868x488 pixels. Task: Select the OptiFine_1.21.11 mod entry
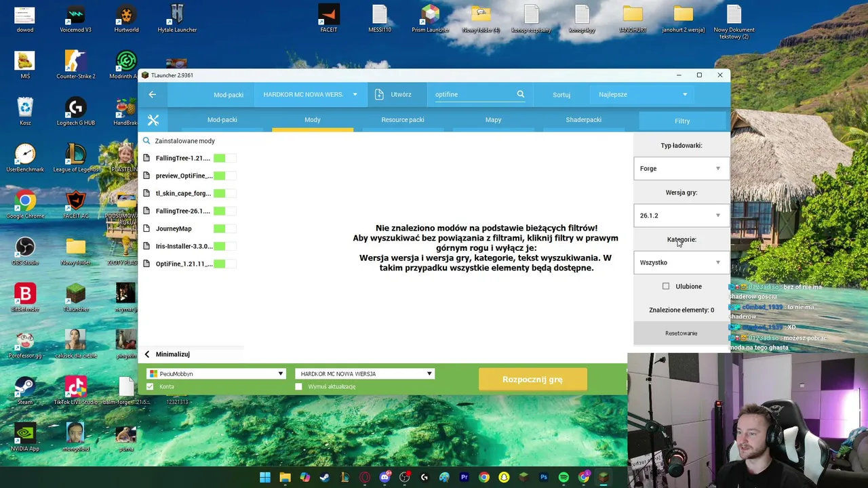(x=184, y=264)
